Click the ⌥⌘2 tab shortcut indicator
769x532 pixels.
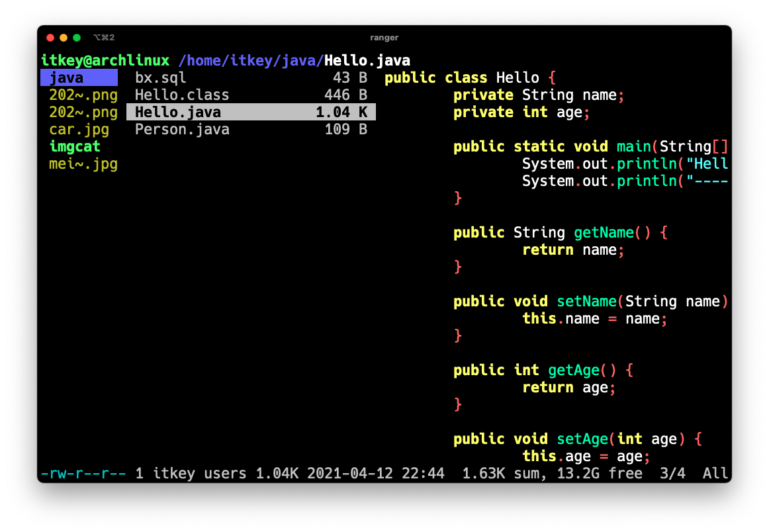(x=104, y=38)
